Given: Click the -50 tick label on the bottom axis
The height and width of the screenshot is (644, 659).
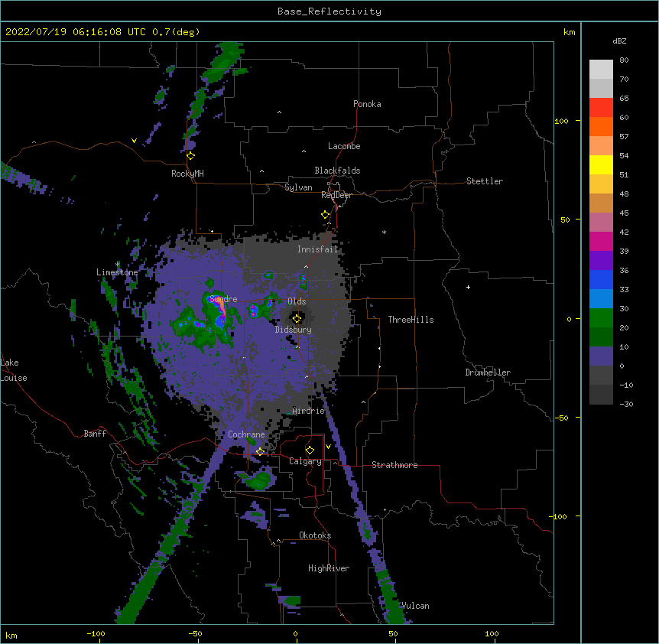Looking at the screenshot, I should 195,634.
